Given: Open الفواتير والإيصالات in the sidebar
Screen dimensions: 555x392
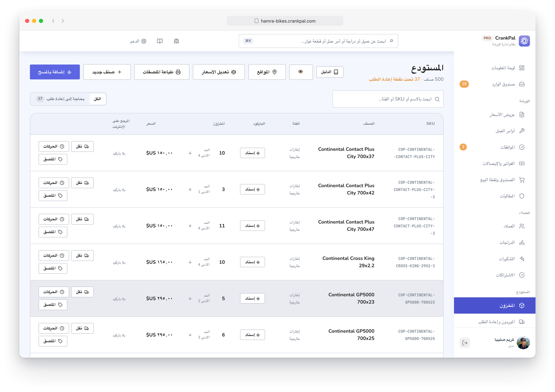Looking at the screenshot, I should click(x=495, y=164).
